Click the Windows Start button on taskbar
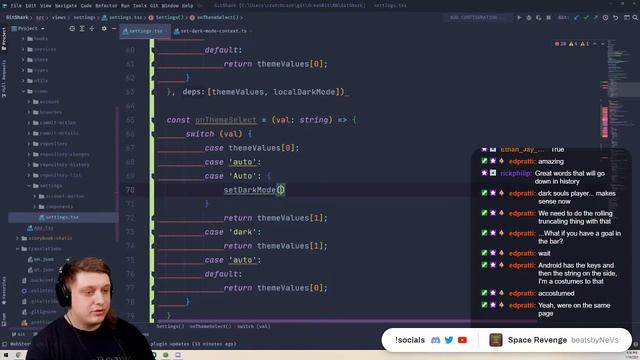Image resolution: width=640 pixels, height=360 pixels. [x=6, y=355]
